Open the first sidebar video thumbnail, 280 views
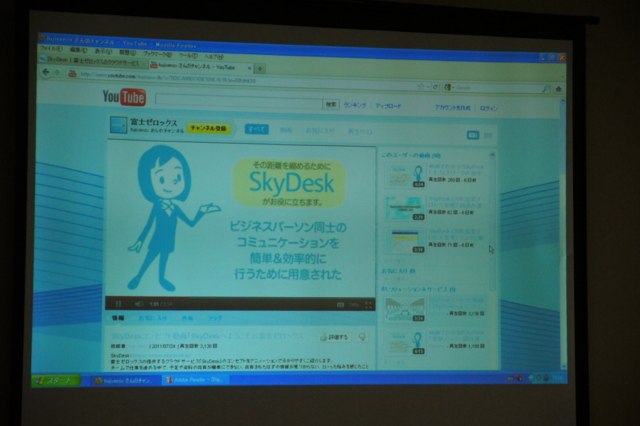 pos(405,175)
